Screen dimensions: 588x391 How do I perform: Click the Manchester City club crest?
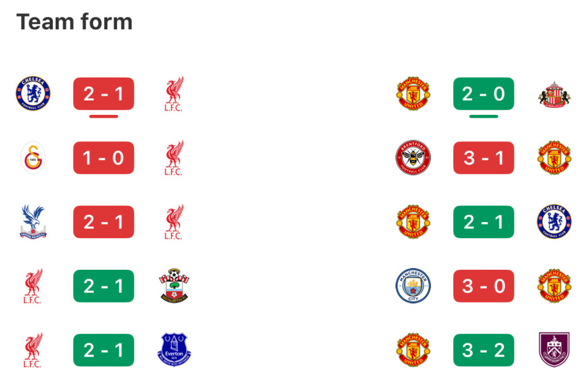413,285
